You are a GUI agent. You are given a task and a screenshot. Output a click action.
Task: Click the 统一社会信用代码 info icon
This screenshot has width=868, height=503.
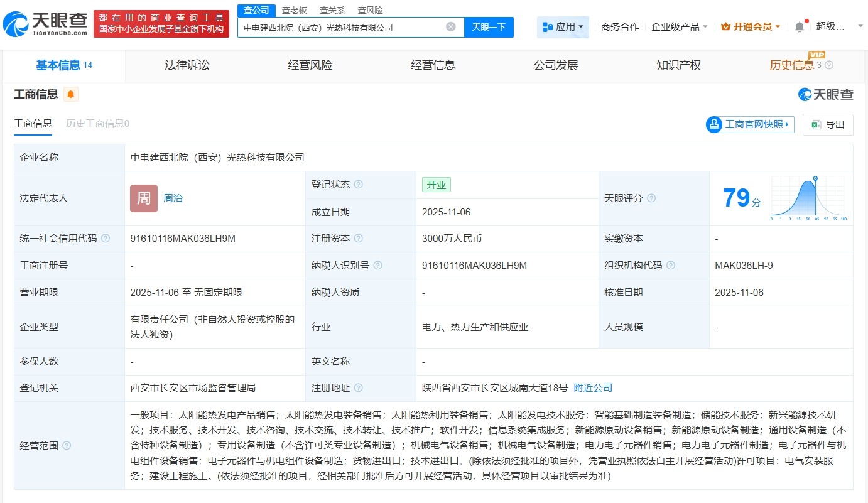pyautogui.click(x=106, y=239)
